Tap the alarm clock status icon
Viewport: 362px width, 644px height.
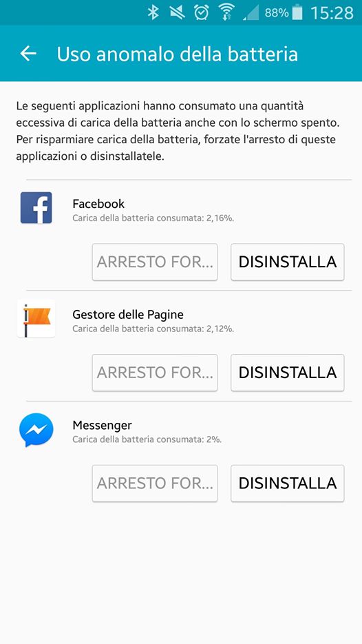click(201, 12)
